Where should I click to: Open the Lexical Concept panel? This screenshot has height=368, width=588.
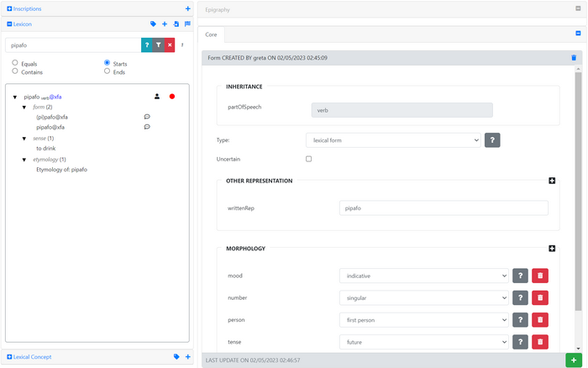point(9,357)
